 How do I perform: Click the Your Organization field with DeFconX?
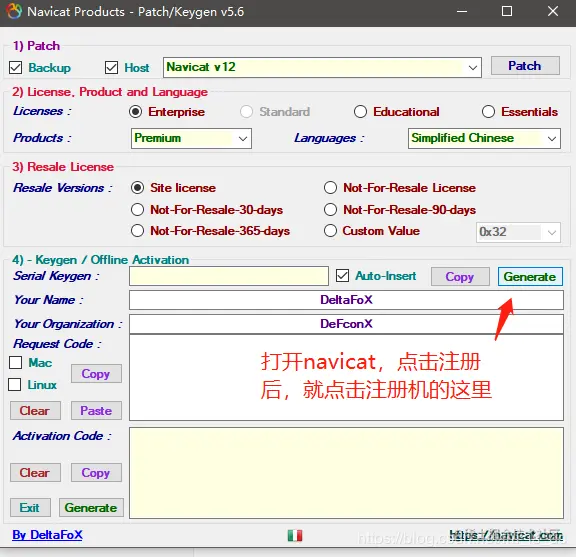tap(346, 324)
